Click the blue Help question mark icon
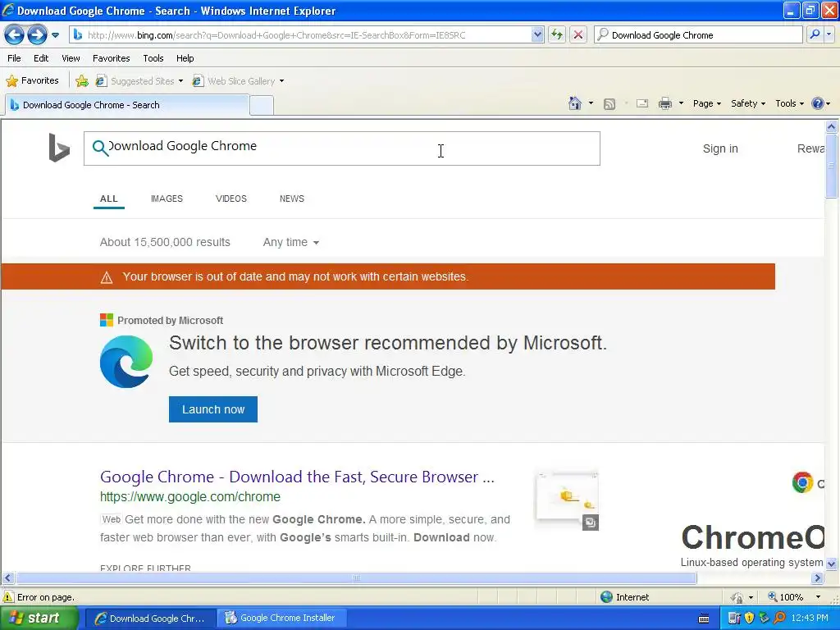The image size is (840, 630). coord(818,103)
